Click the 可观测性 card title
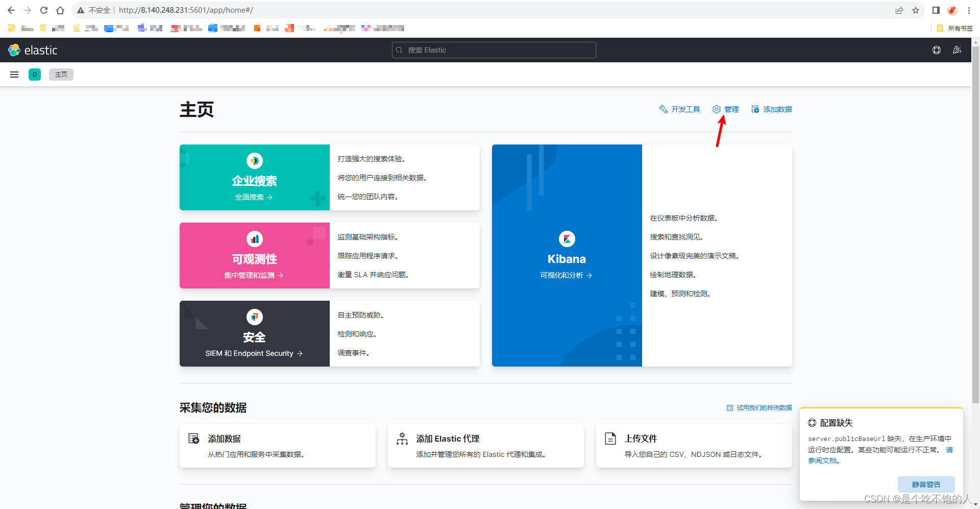This screenshot has width=980, height=509. [x=255, y=259]
